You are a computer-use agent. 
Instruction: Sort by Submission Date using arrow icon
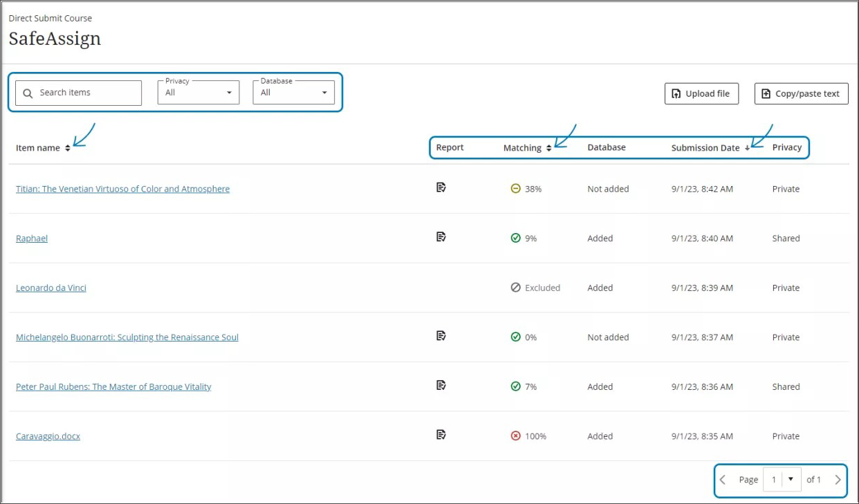747,148
